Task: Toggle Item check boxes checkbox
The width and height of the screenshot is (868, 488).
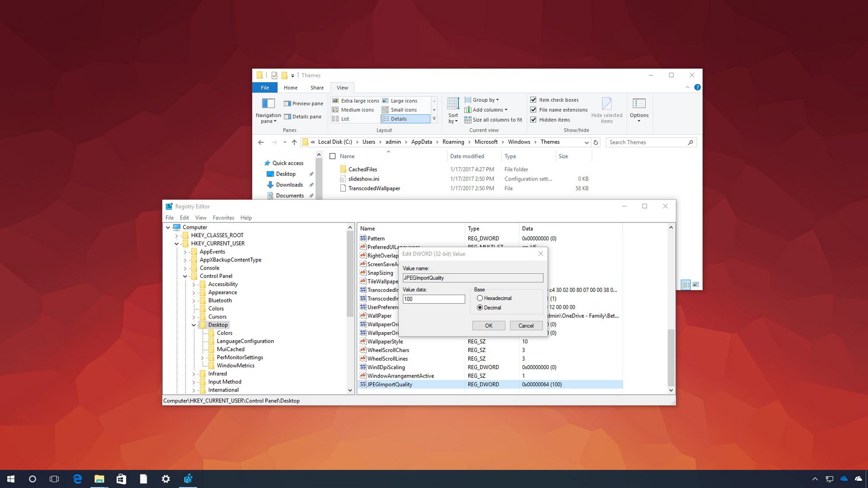Action: 533,100
